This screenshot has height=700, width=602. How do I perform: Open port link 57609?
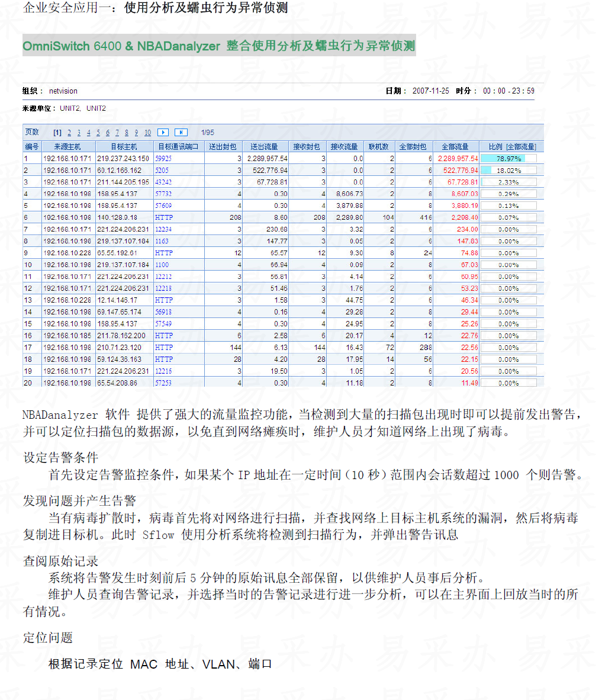pyautogui.click(x=163, y=206)
